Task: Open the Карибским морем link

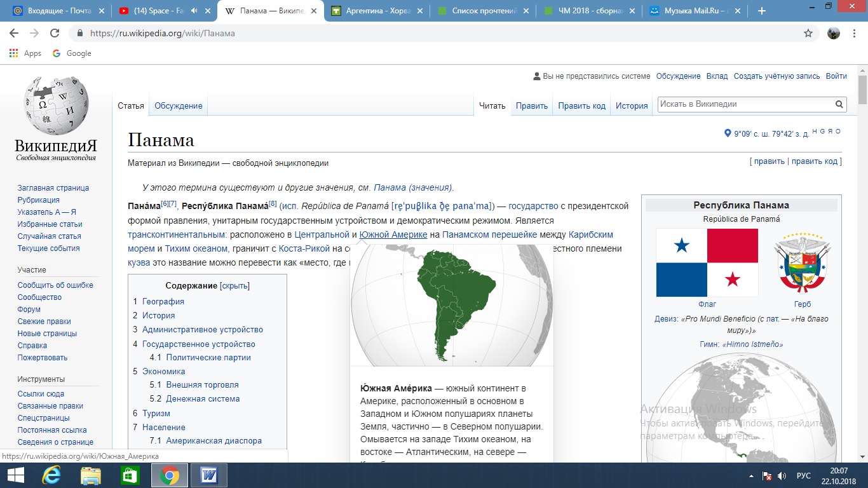Action: pos(591,235)
